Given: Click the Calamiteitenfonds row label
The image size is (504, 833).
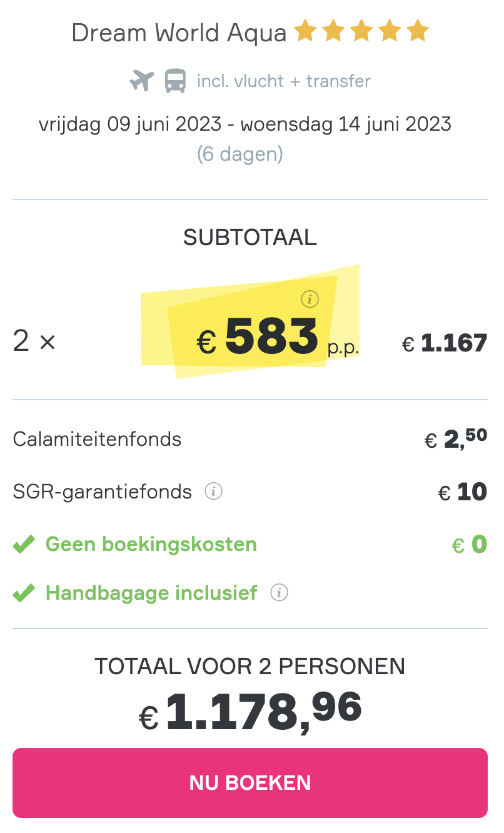Looking at the screenshot, I should [x=97, y=439].
